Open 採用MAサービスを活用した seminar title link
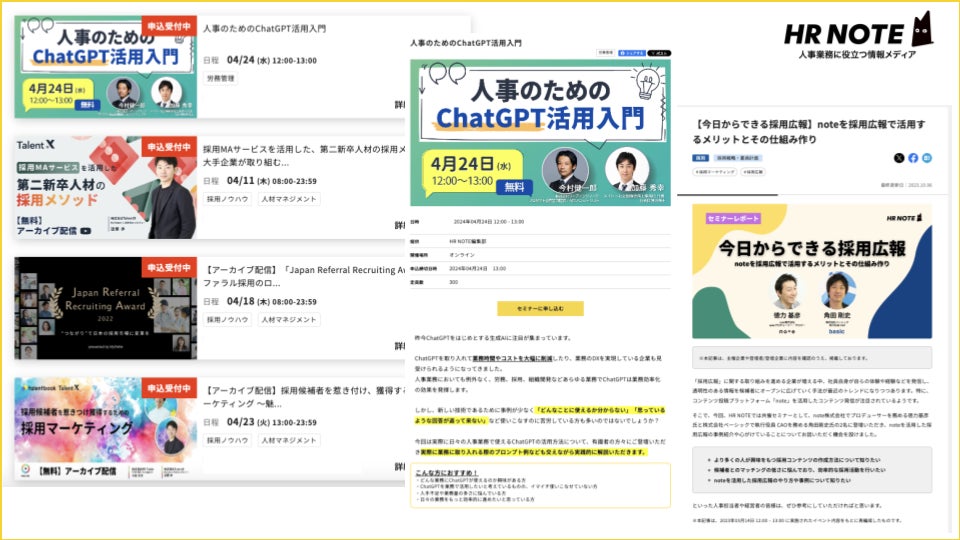This screenshot has width=960, height=540. [304, 156]
